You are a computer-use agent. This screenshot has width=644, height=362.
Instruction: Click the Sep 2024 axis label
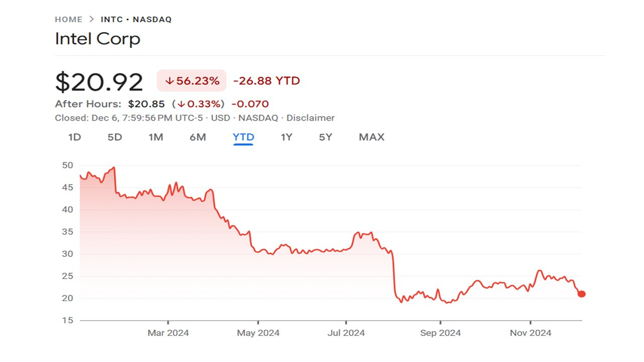pos(440,333)
